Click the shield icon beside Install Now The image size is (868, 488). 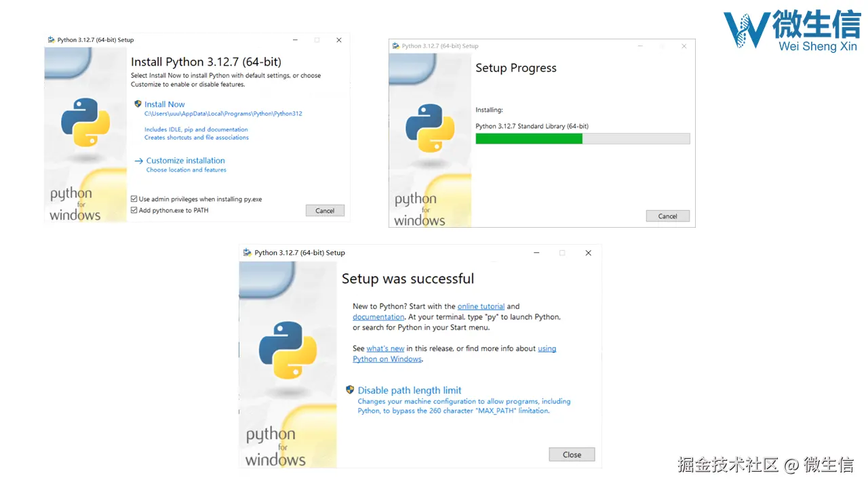pos(138,104)
